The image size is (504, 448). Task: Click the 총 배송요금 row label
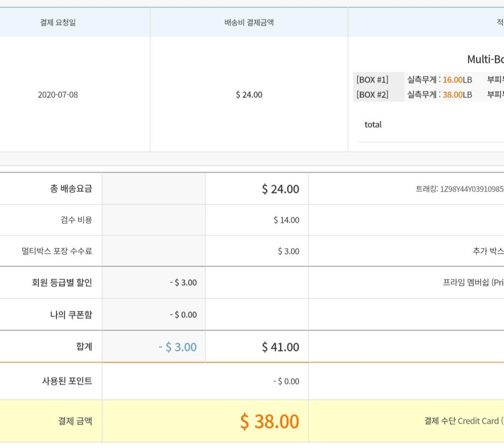click(71, 189)
